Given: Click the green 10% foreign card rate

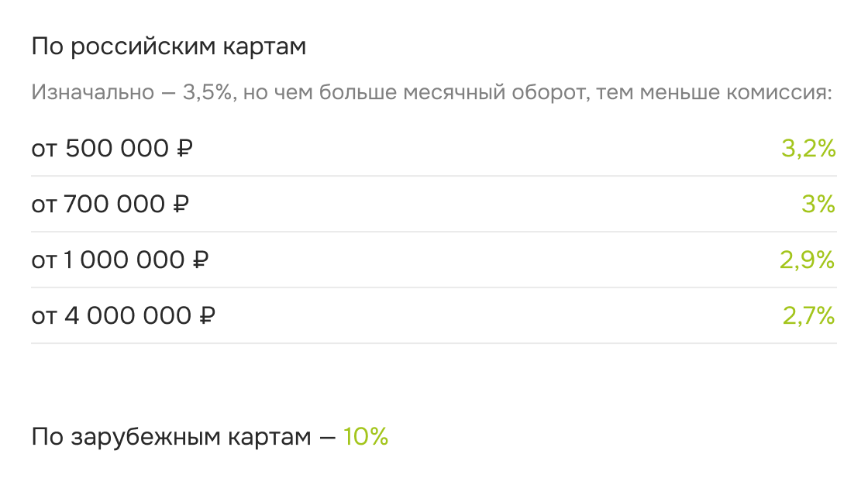Looking at the screenshot, I should [x=365, y=437].
